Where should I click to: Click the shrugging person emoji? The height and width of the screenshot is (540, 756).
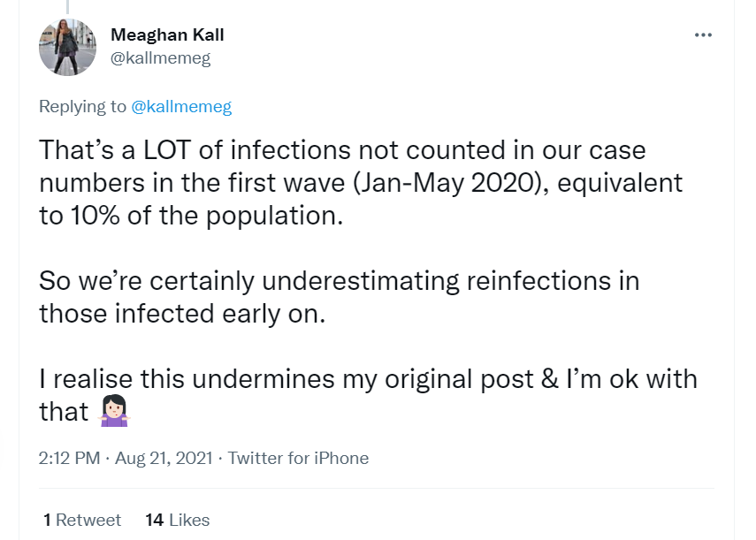(x=115, y=411)
